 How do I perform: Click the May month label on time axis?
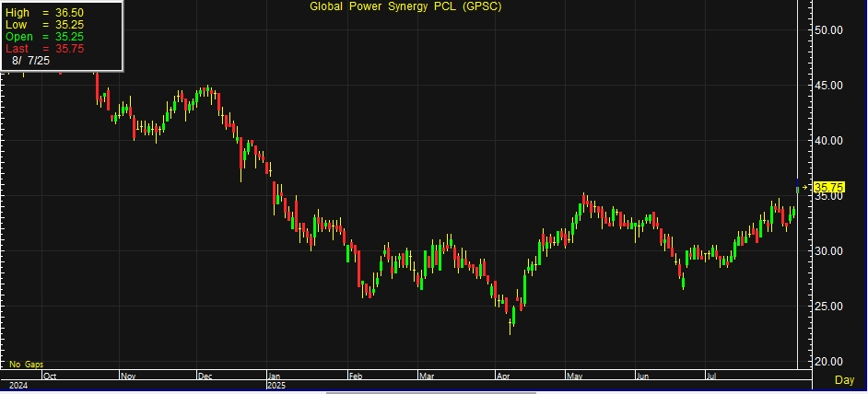575,377
